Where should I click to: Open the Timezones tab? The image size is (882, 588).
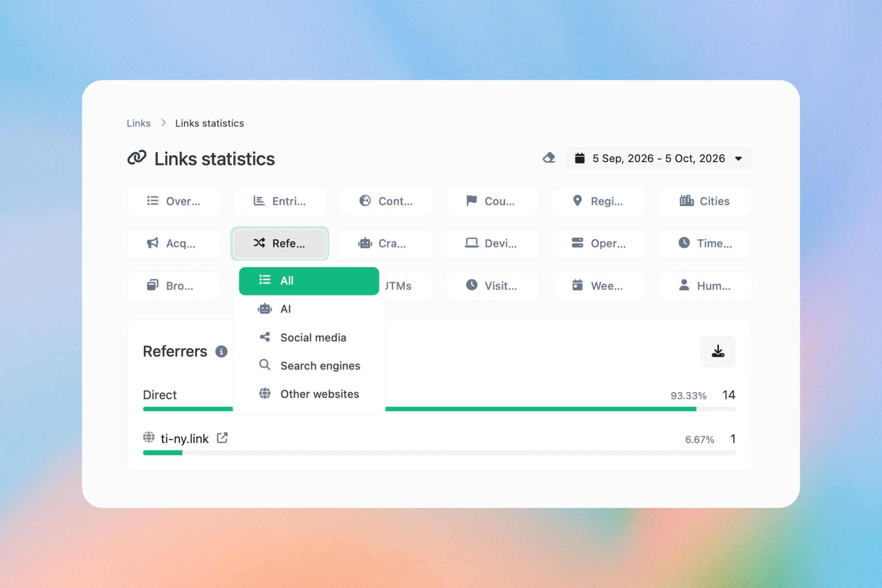click(705, 244)
